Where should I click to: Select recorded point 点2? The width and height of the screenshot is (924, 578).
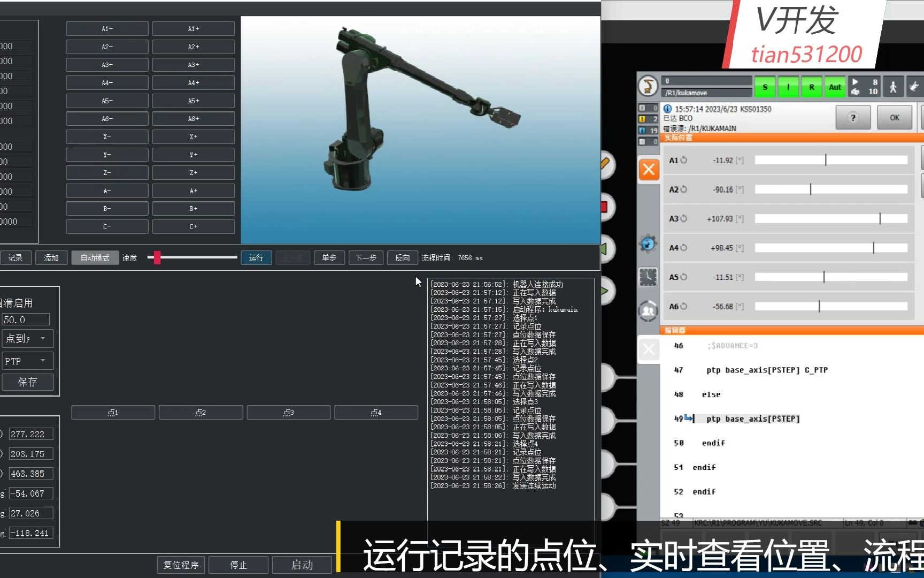click(201, 413)
